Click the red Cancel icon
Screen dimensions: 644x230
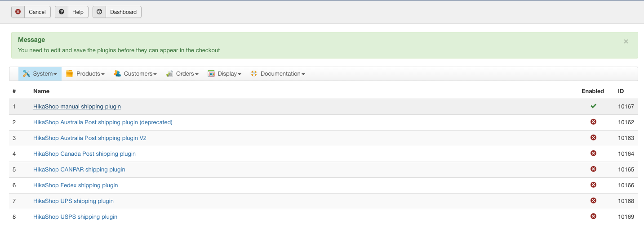(18, 12)
